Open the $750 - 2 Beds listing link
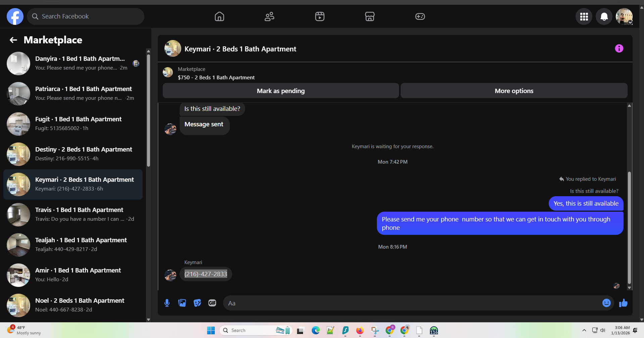This screenshot has width=644, height=338. [216, 78]
